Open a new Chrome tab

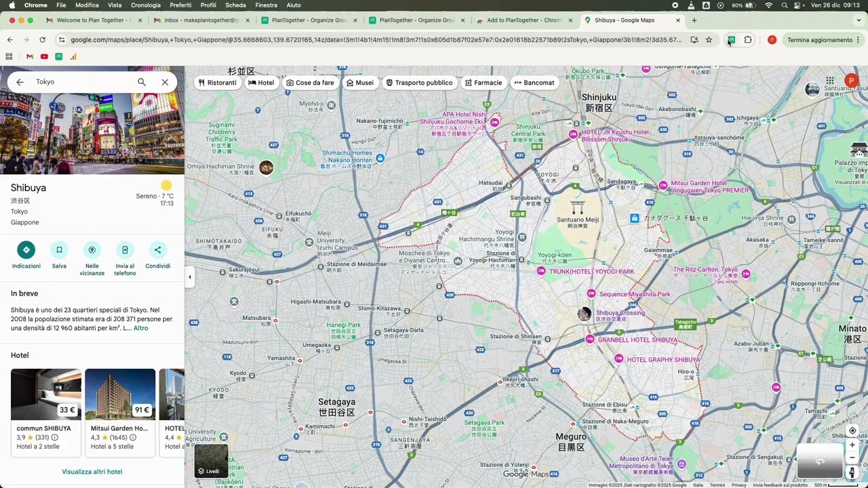[x=694, y=20]
